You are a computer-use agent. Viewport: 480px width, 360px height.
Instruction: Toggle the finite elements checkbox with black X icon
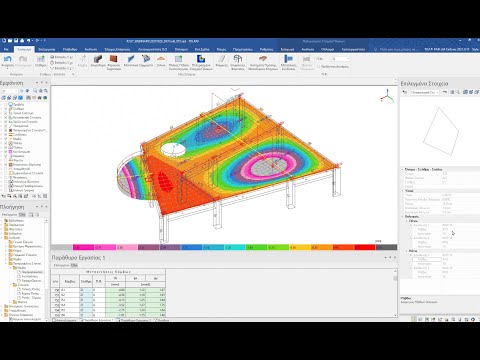coord(6,130)
